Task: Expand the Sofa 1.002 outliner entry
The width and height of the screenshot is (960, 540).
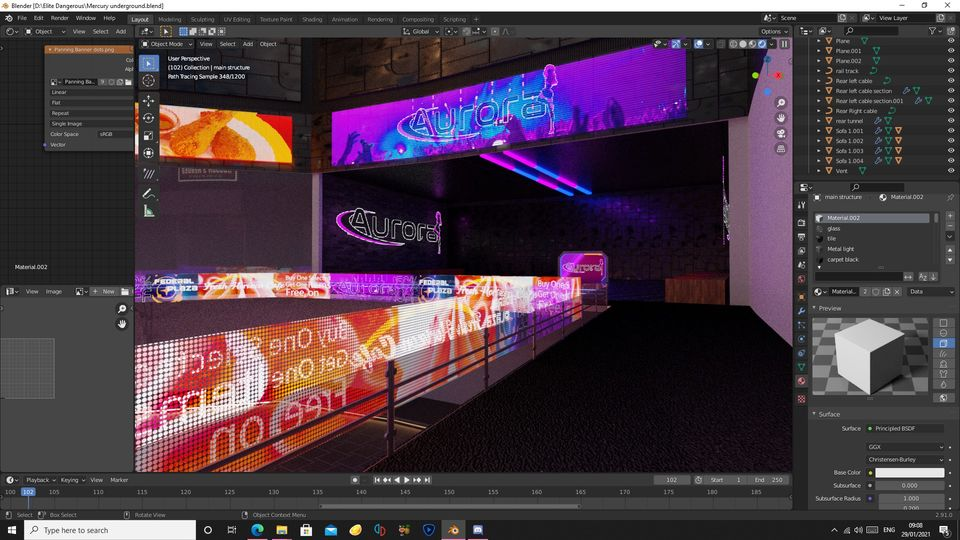Action: click(819, 141)
